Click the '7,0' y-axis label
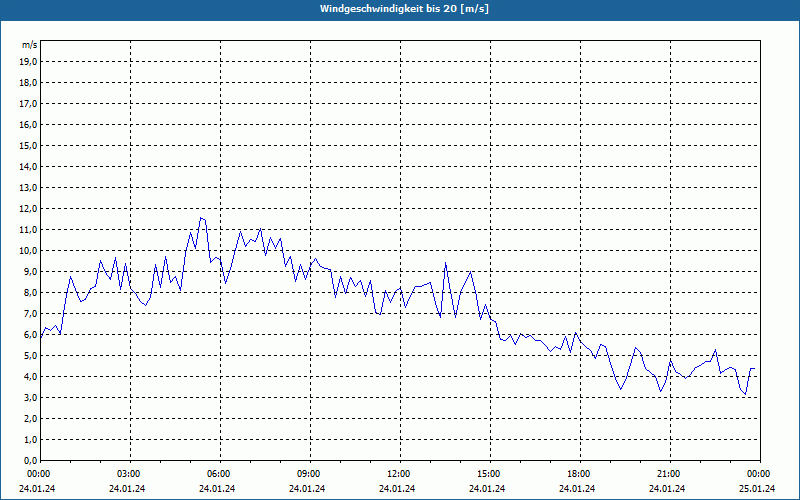800x500 pixels. [x=30, y=314]
